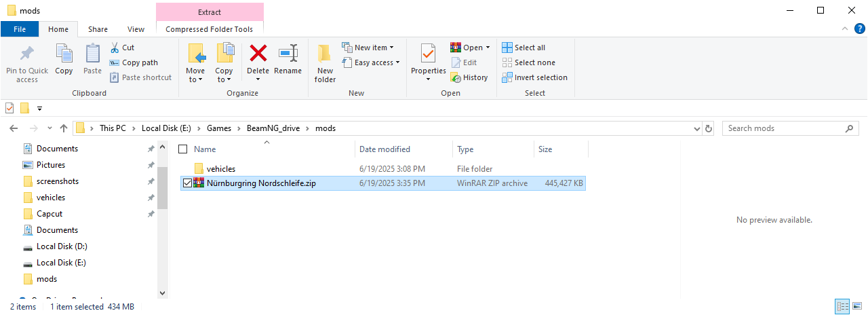Image resolution: width=868 pixels, height=315 pixels.
Task: Uncheck Nürnburgring Nordschleife.zip checkbox
Action: (188, 183)
